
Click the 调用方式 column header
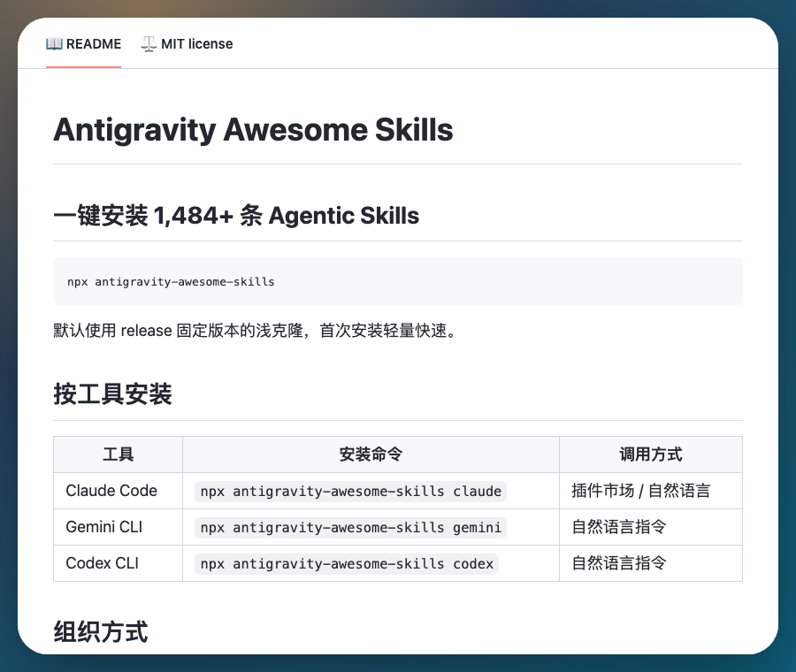650,454
